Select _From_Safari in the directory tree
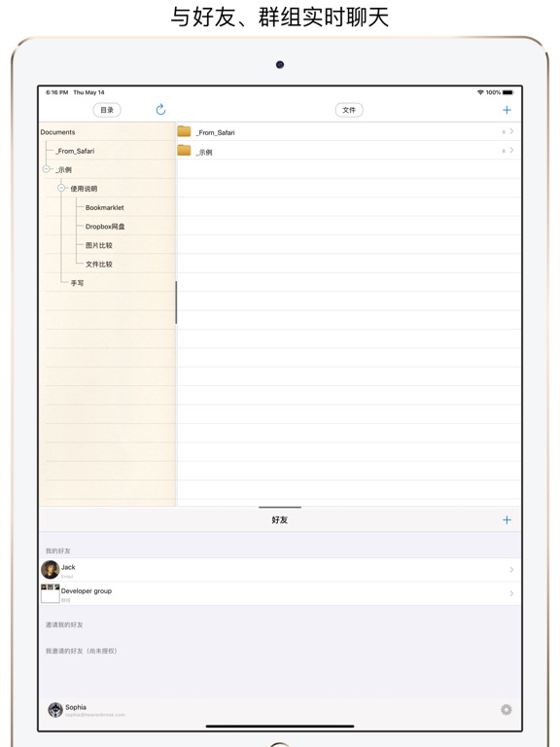The image size is (560, 747). click(75, 151)
